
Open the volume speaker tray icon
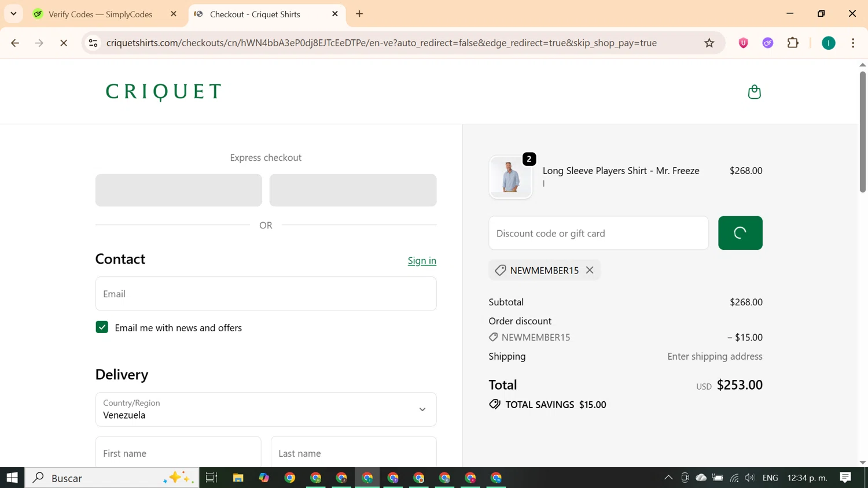(x=750, y=478)
